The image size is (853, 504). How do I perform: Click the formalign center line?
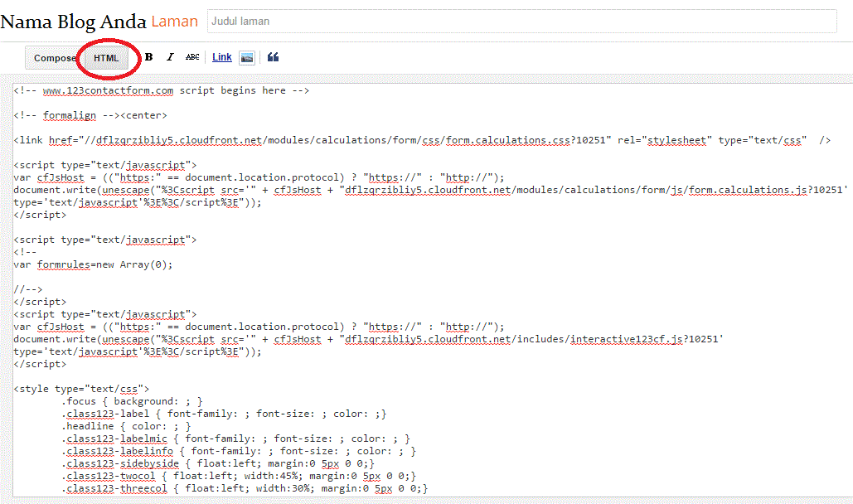click(90, 115)
